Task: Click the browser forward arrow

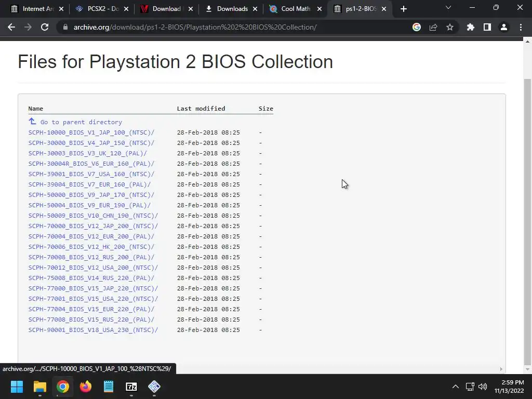Action: (x=28, y=27)
